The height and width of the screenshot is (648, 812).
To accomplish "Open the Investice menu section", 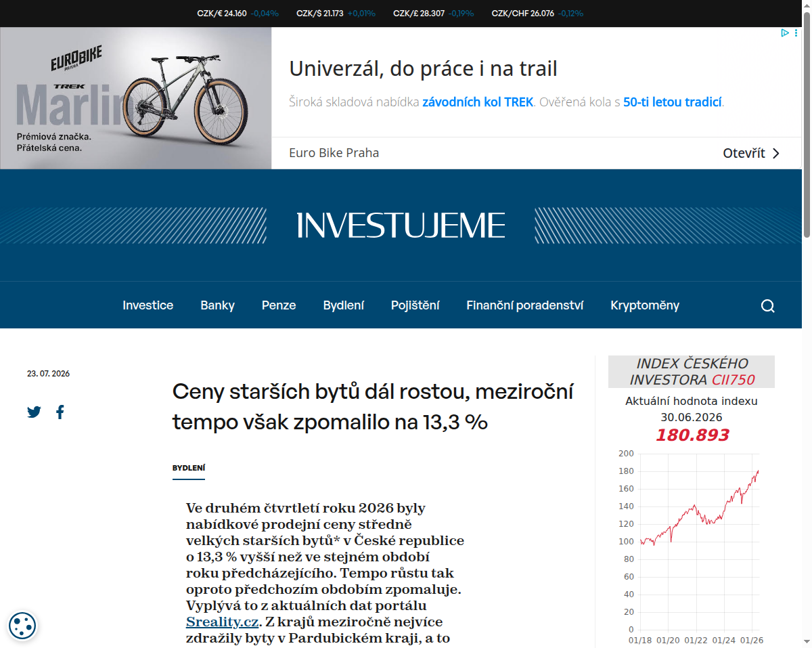I will 148,305.
